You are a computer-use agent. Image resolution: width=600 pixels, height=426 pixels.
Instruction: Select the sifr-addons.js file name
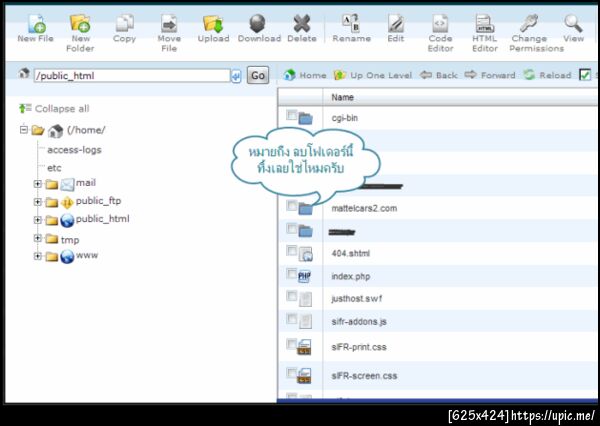[x=359, y=322]
